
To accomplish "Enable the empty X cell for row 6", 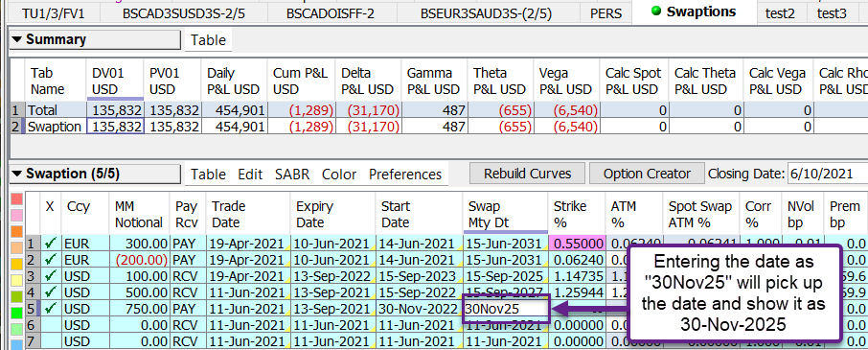I will pyautogui.click(x=51, y=325).
